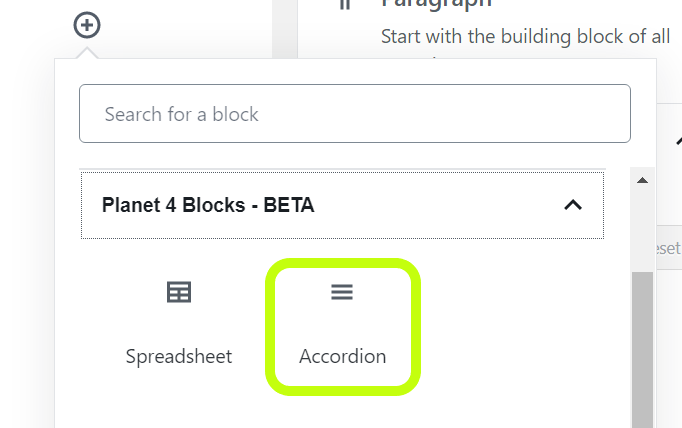Click the Paragraph block pilcrow icon at top
This screenshot has width=682, height=428.
pos(345,4)
